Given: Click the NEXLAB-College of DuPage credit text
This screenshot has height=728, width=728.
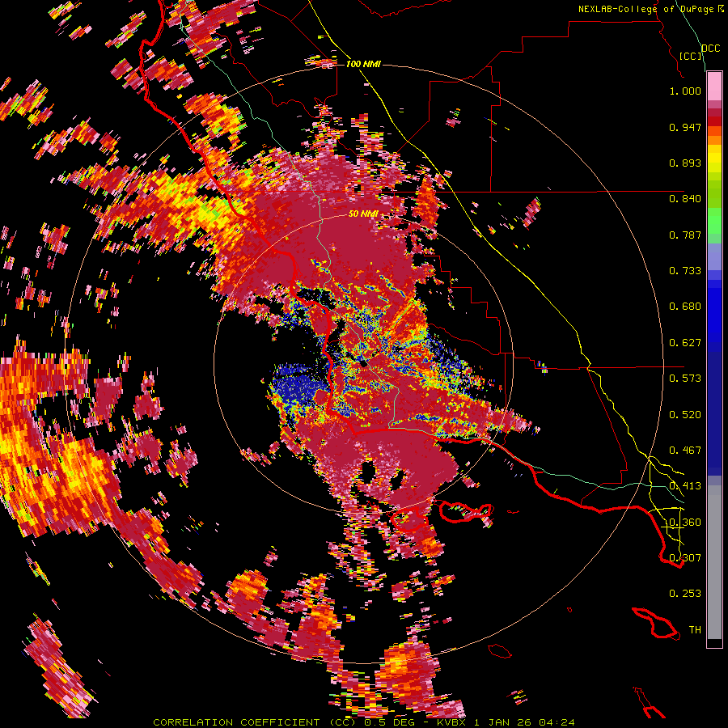Looking at the screenshot, I should pos(645,9).
